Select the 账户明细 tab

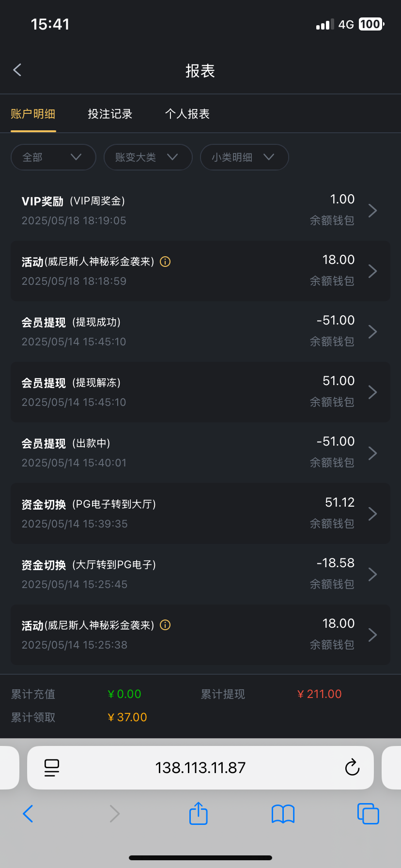33,114
